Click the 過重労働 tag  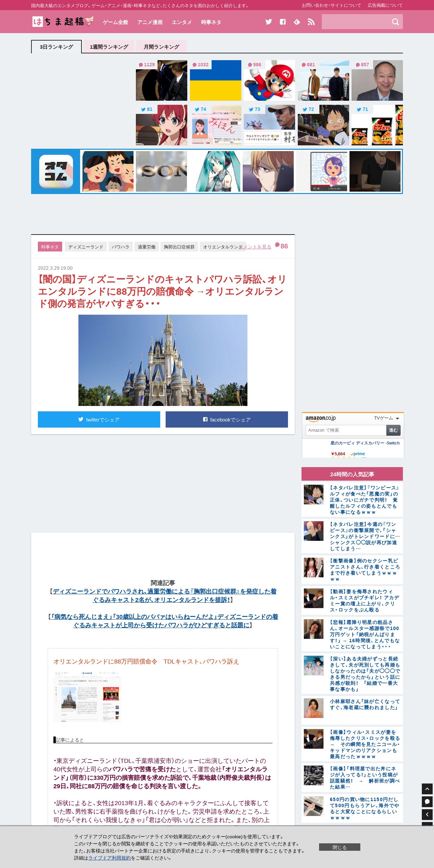147,247
